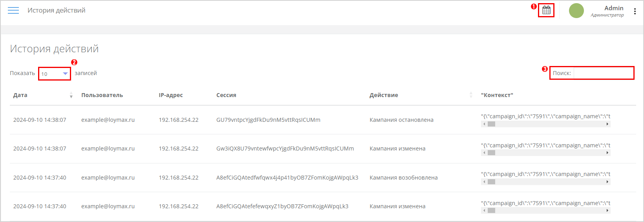The height and width of the screenshot is (222, 644).
Task: Open the hamburger navigation menu
Action: click(13, 11)
